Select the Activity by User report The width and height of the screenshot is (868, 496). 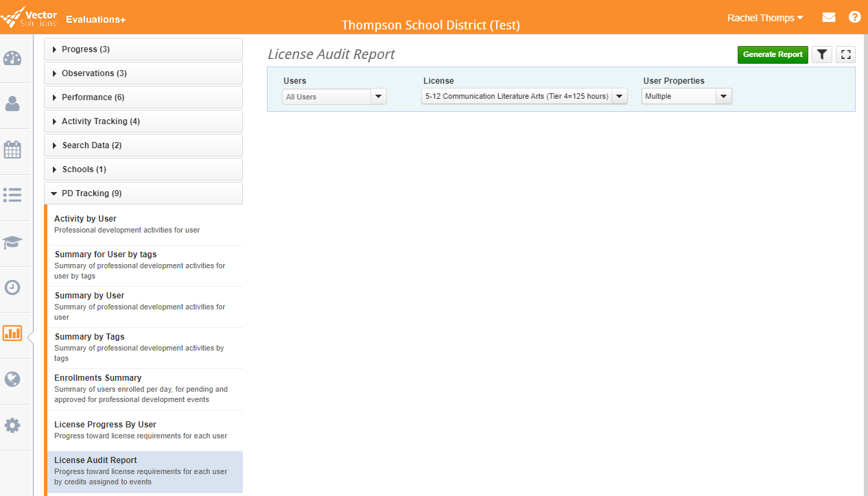pos(145,224)
